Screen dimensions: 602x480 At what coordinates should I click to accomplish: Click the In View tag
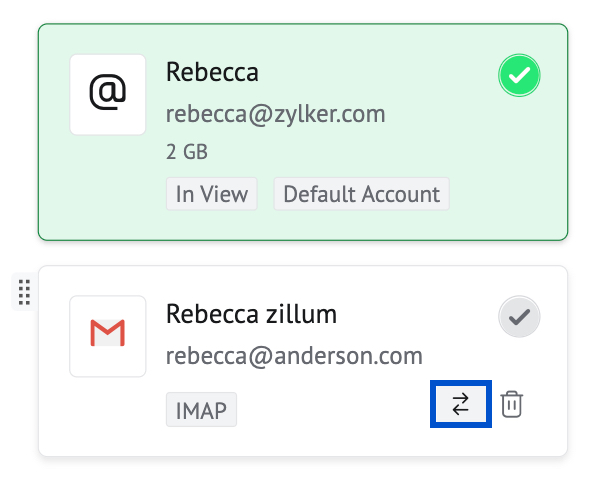(212, 194)
